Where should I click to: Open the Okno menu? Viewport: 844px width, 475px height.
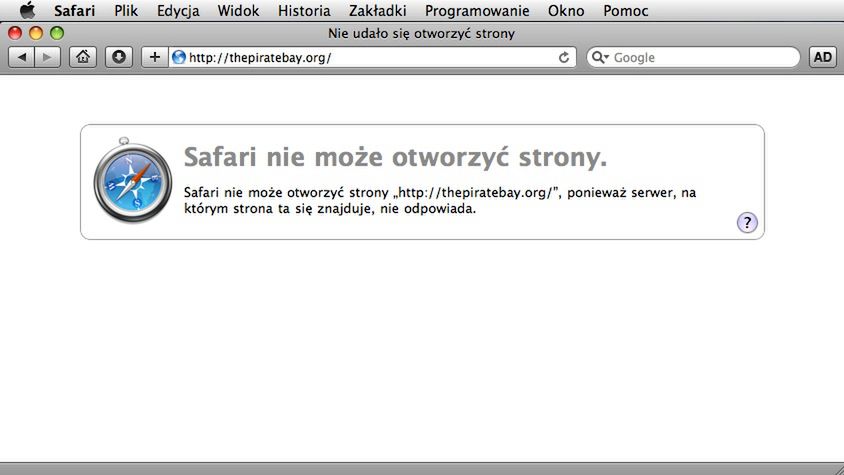point(566,11)
